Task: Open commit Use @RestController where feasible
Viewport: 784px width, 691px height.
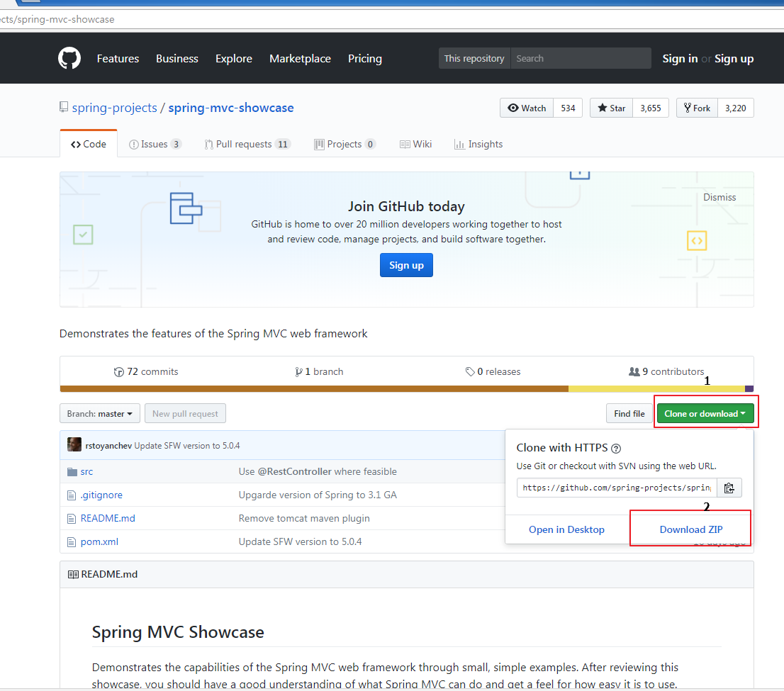Action: (318, 471)
